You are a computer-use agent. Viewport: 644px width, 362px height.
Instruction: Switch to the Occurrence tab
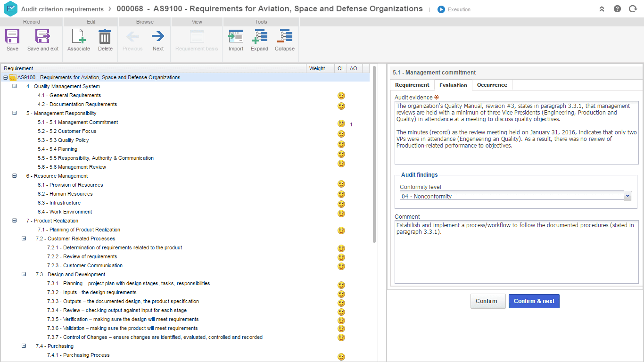point(492,85)
